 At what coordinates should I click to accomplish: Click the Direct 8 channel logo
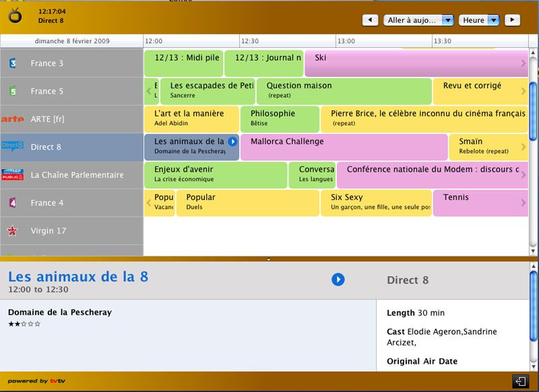(13, 145)
